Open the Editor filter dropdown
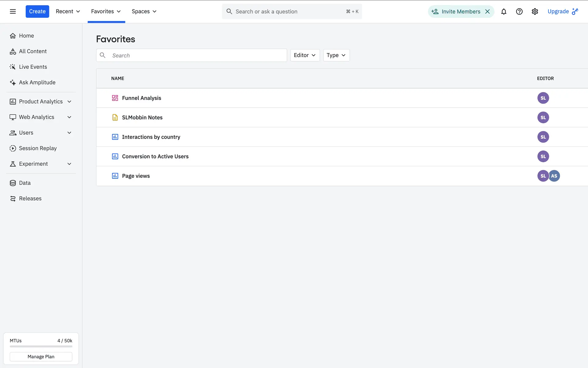 point(305,55)
